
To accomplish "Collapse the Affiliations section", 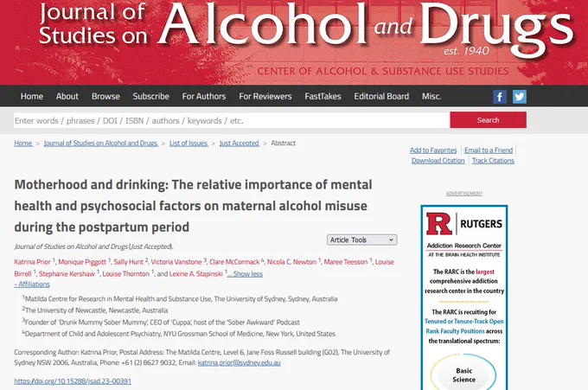I will point(32,285).
